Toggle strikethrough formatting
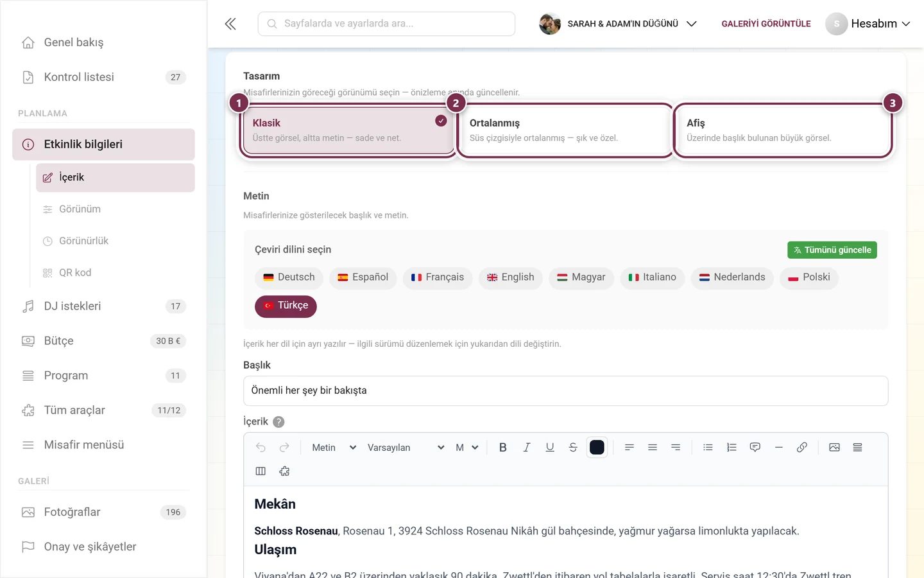The image size is (924, 578). (x=573, y=448)
